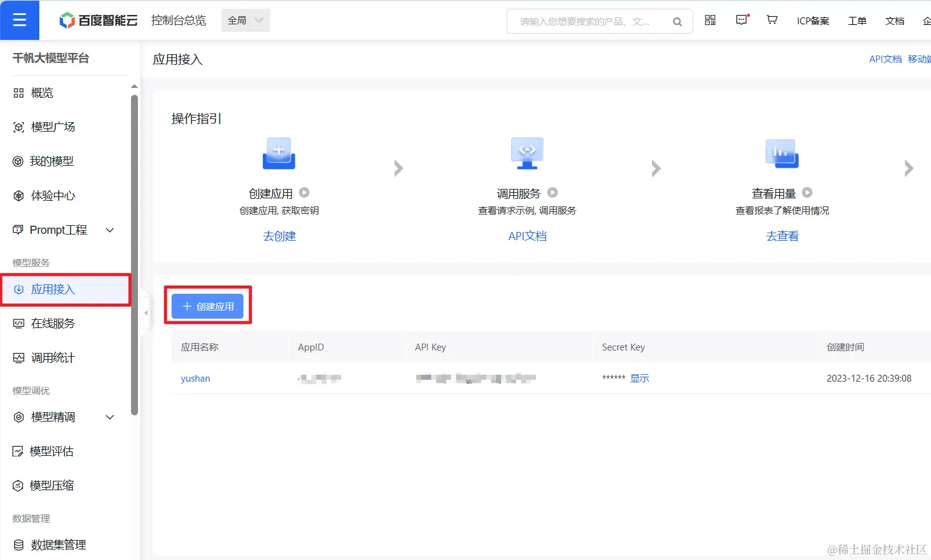Open ICP备案 in the top bar

click(813, 21)
